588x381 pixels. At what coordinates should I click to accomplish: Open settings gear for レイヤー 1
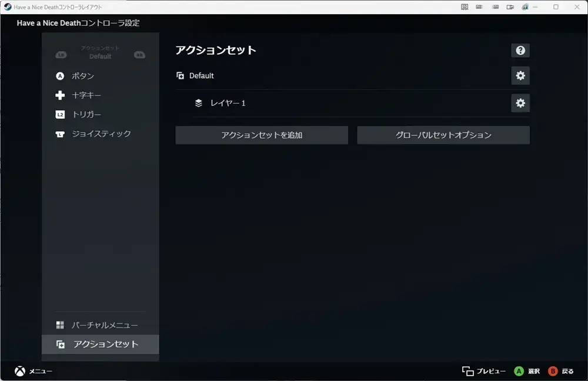tap(520, 103)
